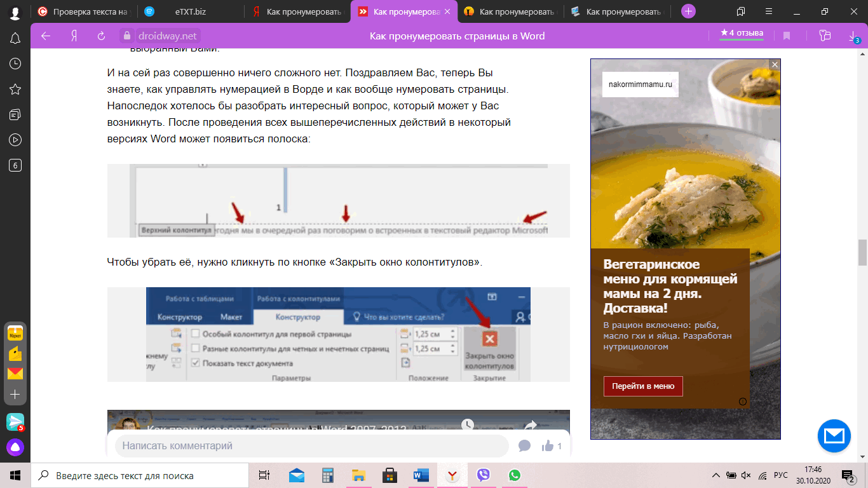Viewport: 868px width, 488px height.
Task: Switch to the eTXT.biz tab
Action: (x=190, y=11)
